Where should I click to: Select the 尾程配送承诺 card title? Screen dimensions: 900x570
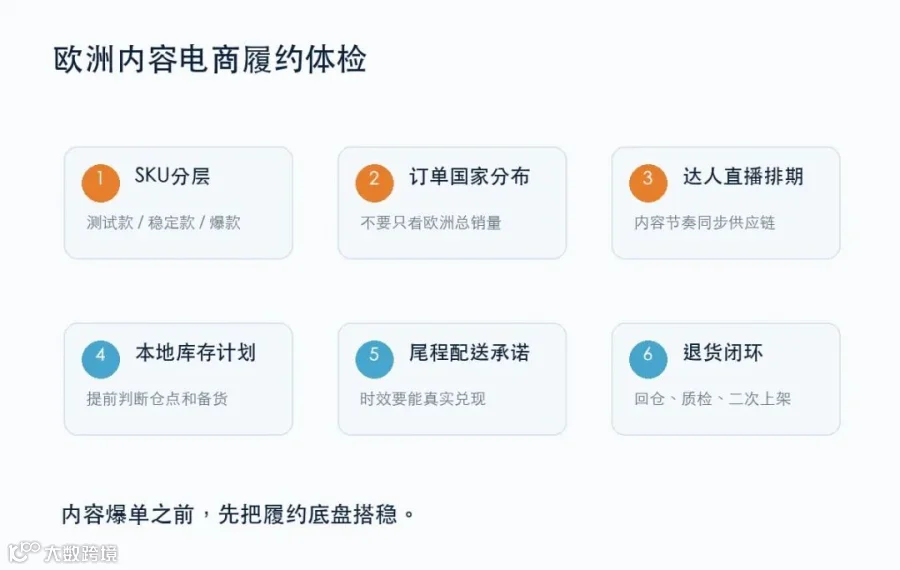pos(469,352)
